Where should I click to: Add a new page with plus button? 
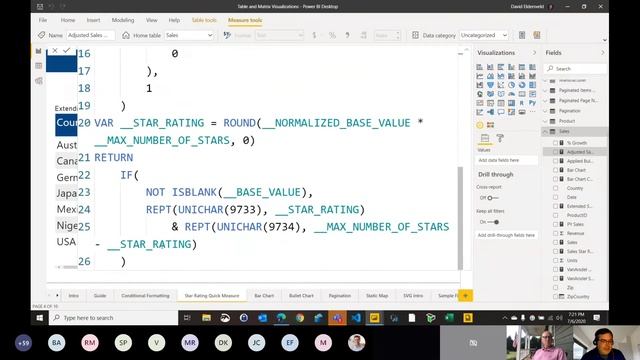click(x=465, y=296)
